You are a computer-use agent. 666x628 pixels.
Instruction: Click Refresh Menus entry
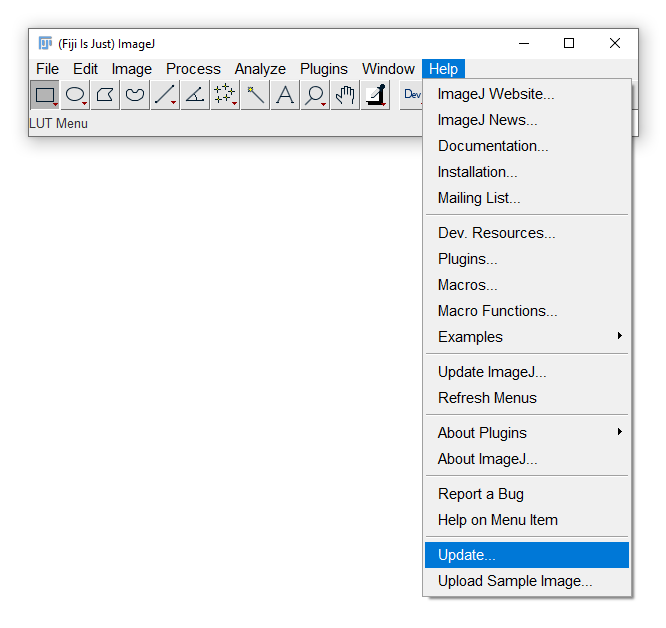(x=527, y=398)
